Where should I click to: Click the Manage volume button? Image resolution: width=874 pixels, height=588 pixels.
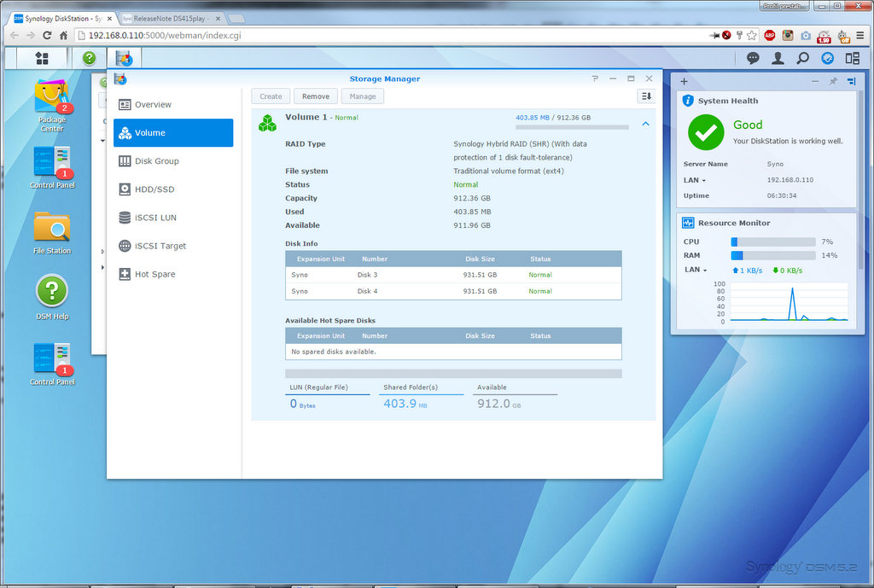click(362, 96)
